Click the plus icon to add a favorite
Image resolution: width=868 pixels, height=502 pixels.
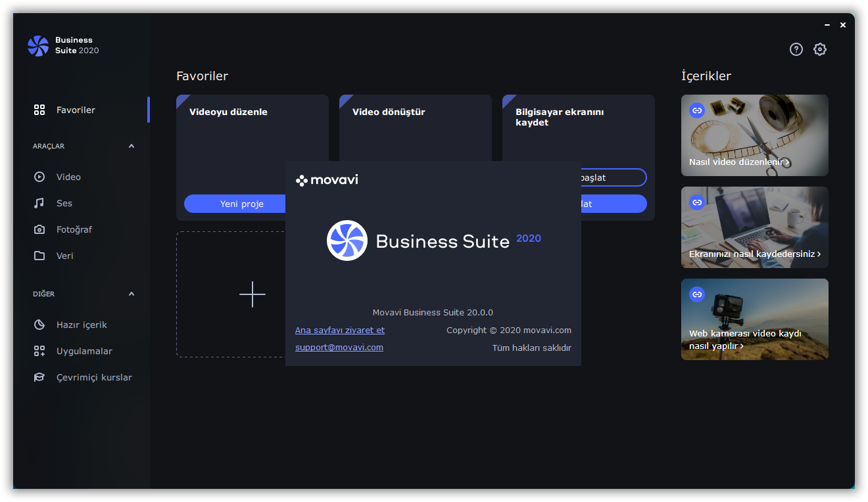point(253,294)
